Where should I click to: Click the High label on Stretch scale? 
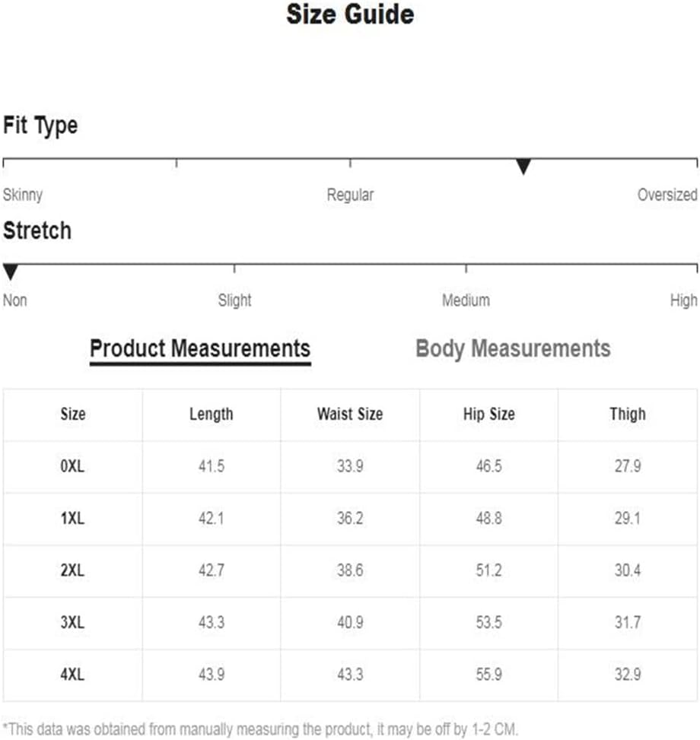point(683,300)
